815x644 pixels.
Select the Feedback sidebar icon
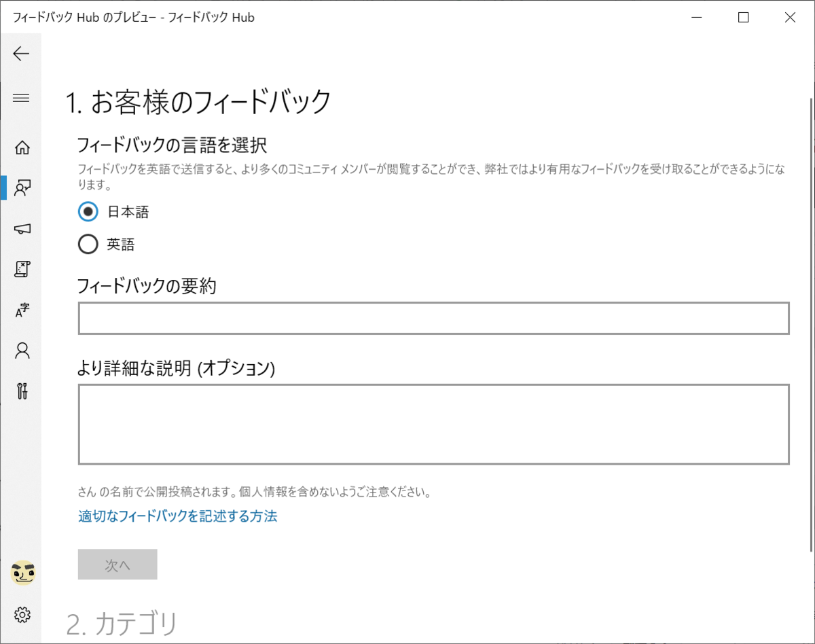tap(22, 188)
